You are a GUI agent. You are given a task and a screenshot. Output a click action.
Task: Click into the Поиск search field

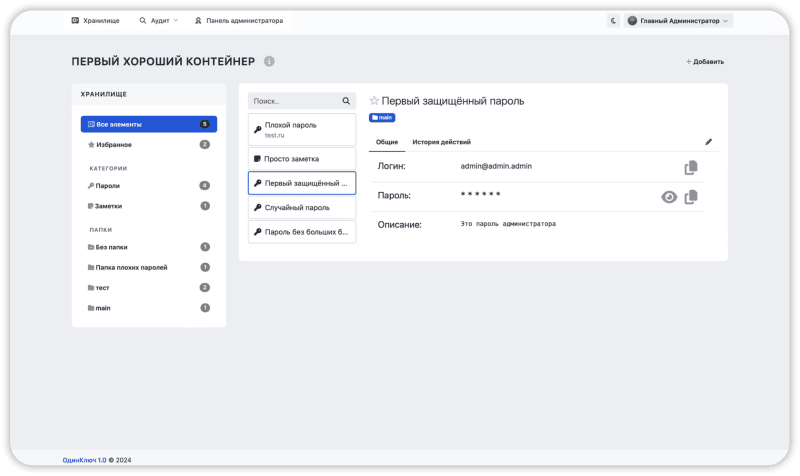[x=294, y=101]
